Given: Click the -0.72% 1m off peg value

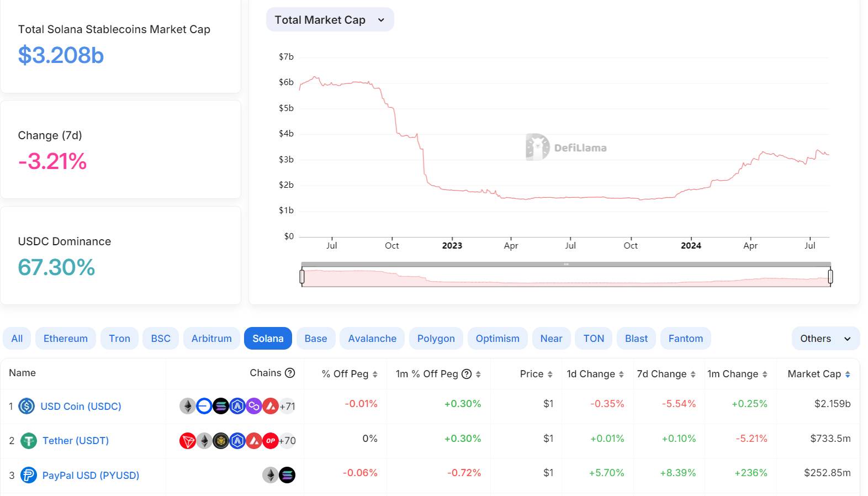Looking at the screenshot, I should [464, 473].
